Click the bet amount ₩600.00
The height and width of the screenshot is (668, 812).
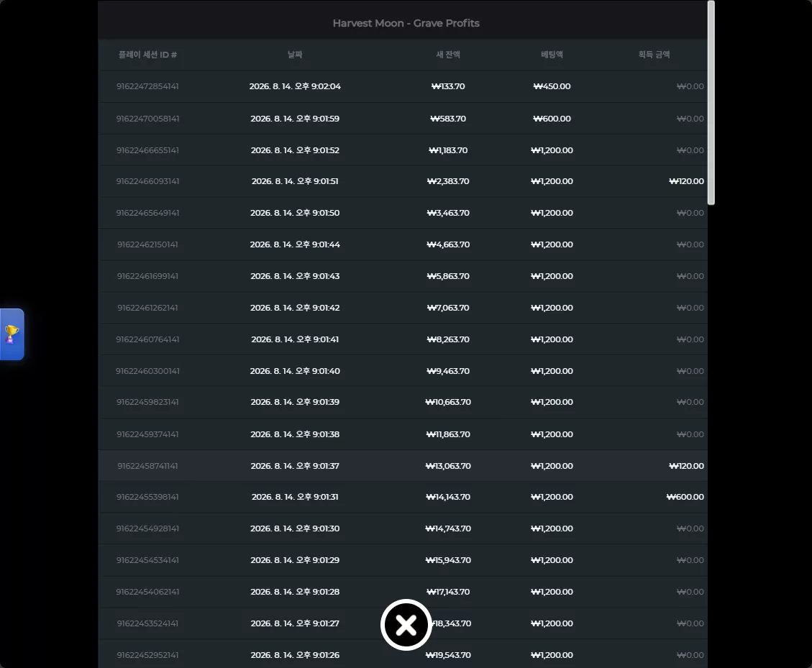click(x=552, y=119)
